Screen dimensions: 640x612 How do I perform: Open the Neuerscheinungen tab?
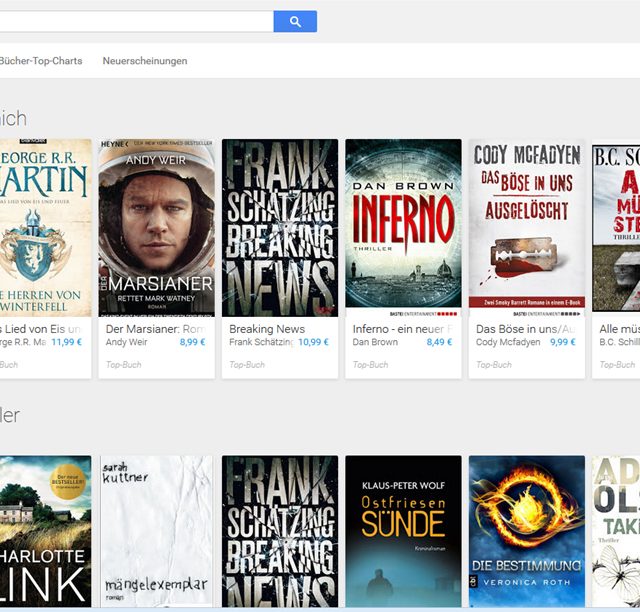point(145,61)
